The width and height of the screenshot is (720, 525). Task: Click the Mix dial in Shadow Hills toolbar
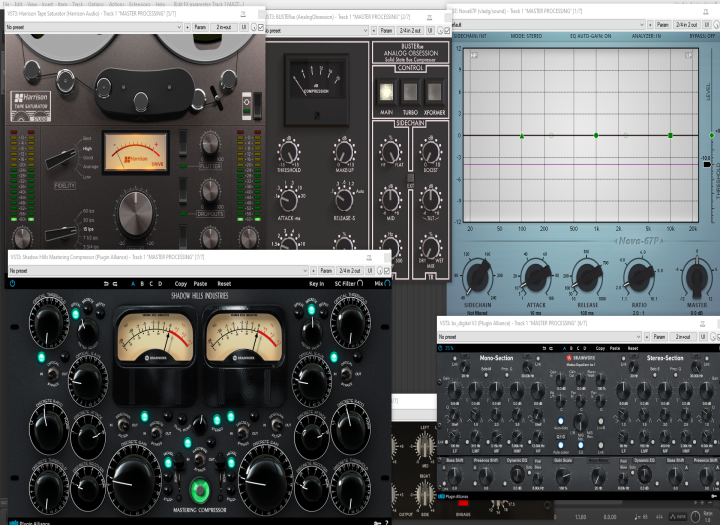(x=387, y=283)
